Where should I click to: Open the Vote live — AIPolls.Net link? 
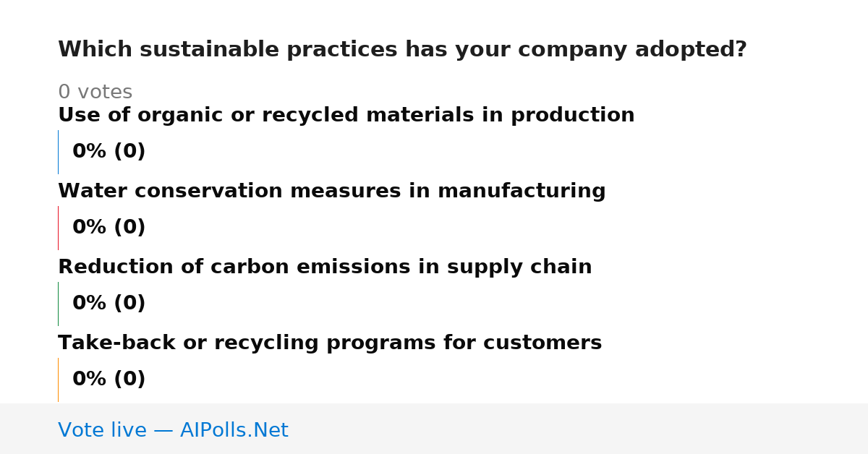click(x=173, y=431)
